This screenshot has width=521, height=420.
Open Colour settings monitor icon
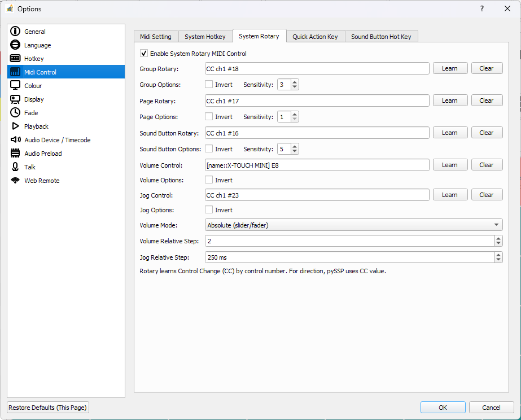15,86
